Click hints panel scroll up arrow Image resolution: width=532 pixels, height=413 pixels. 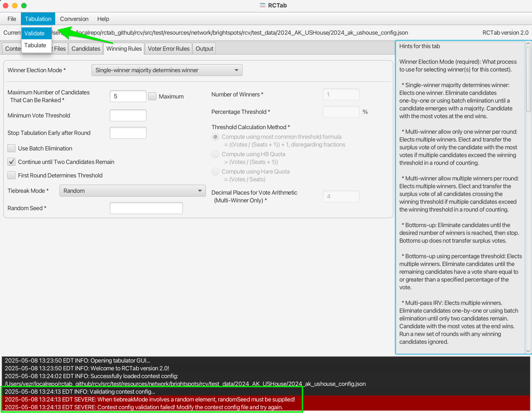click(528, 43)
